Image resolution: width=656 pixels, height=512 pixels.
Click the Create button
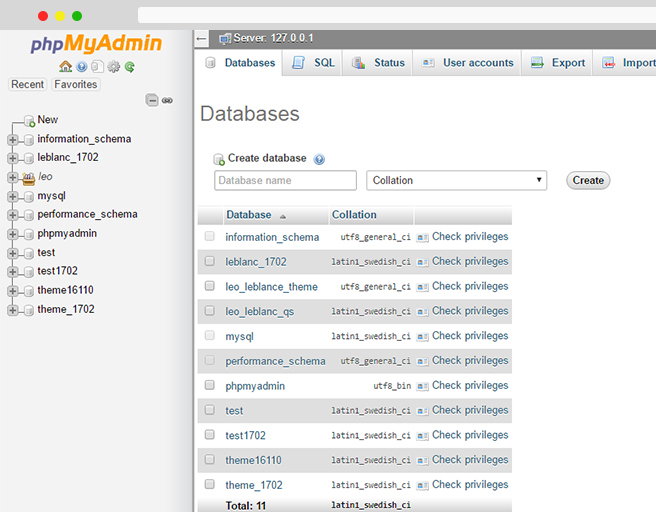click(588, 180)
